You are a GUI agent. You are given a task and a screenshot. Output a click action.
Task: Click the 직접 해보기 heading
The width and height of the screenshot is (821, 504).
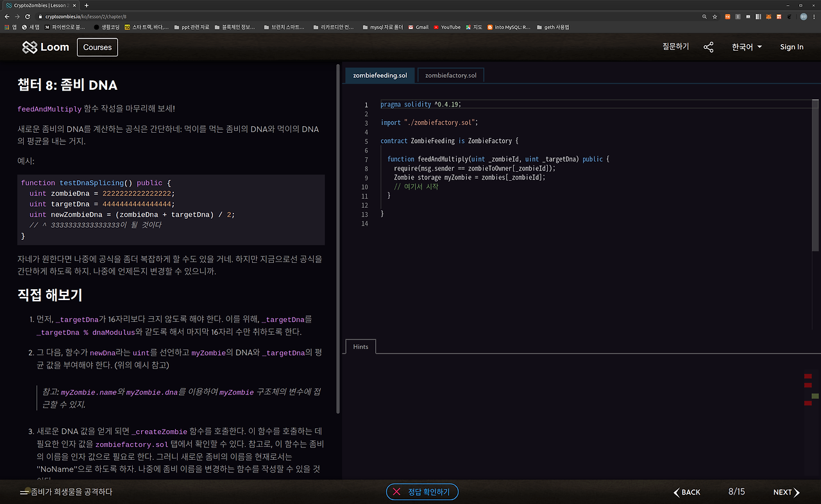point(50,295)
